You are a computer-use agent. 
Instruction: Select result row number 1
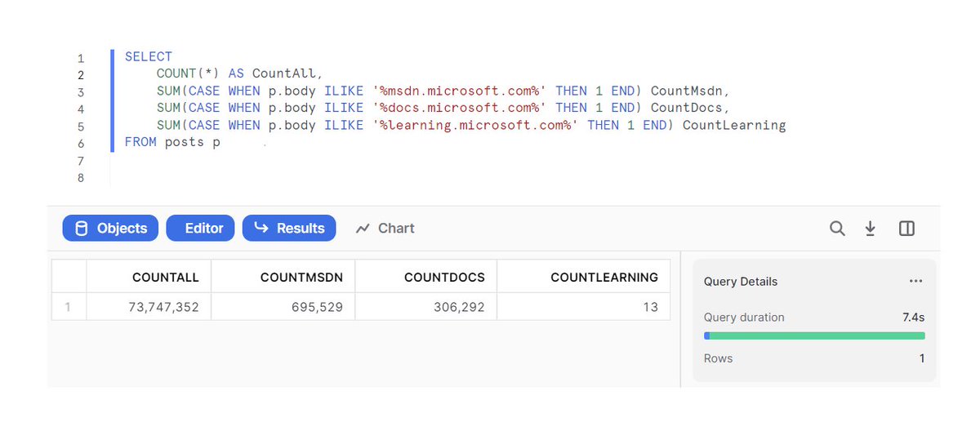(x=69, y=308)
